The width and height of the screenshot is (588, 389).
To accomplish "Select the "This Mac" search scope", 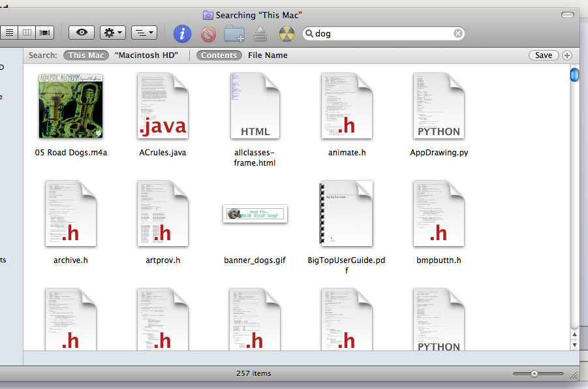I will coord(86,55).
